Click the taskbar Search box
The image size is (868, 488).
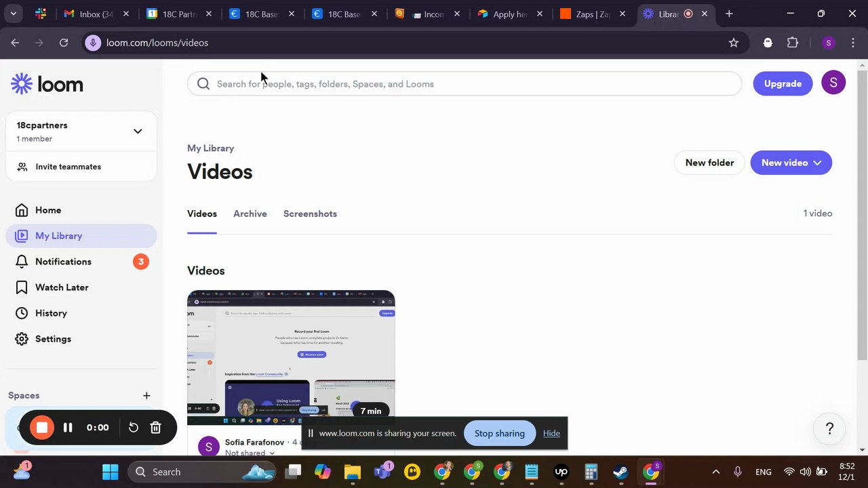[x=202, y=472]
